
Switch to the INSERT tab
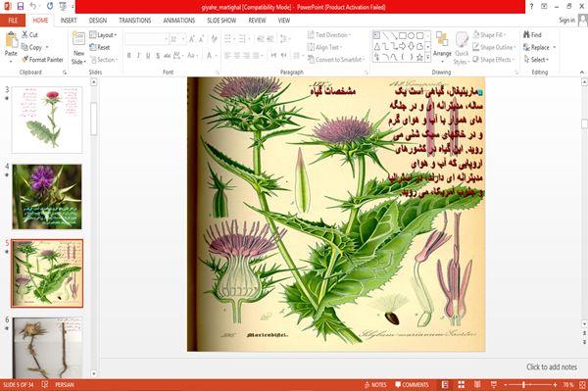(x=69, y=21)
